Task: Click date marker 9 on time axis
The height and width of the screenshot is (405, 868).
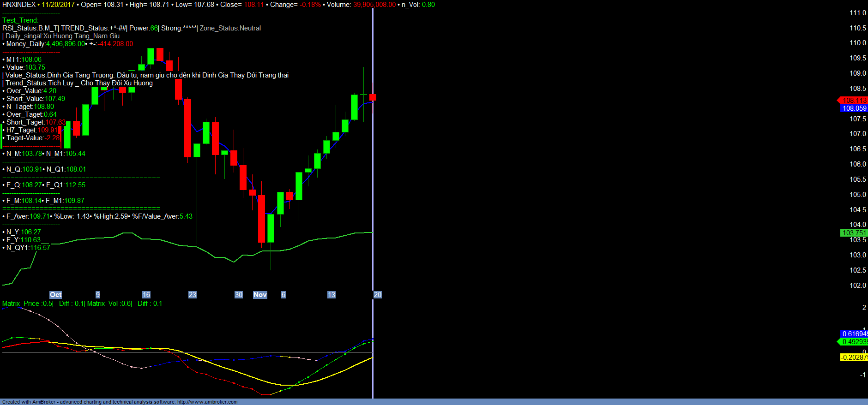Action: click(97, 295)
